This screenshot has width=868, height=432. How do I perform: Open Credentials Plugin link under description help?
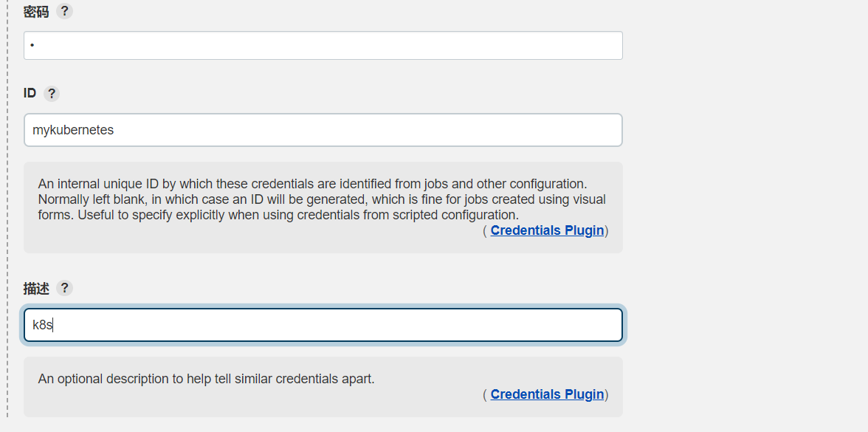tap(547, 394)
